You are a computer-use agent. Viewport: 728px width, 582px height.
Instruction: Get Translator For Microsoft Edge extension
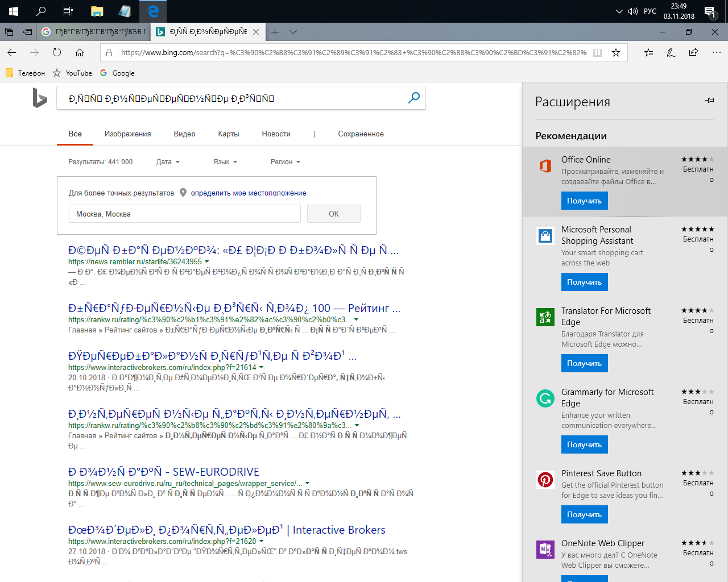click(584, 363)
